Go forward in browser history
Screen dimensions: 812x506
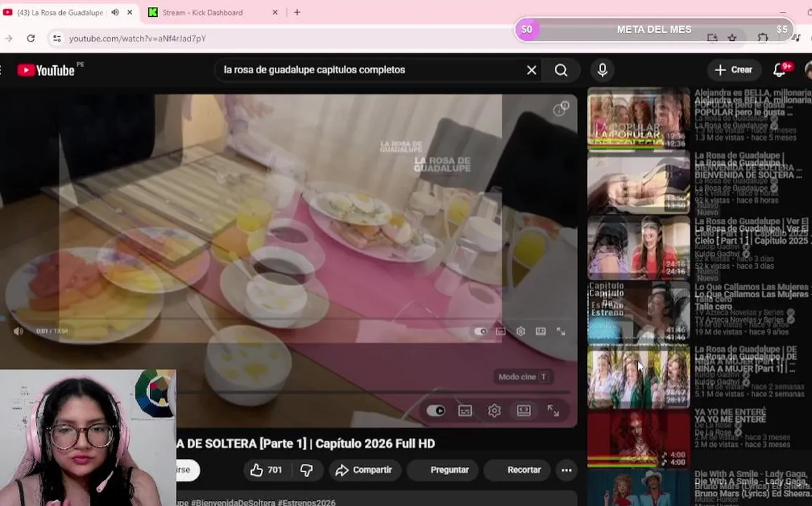click(x=9, y=39)
